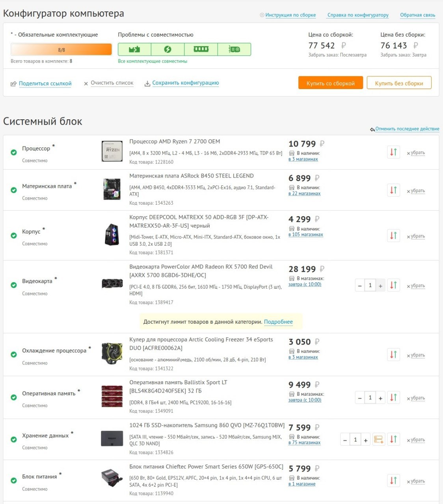
Task: Click RAM compatibility icon
Action: click(201, 49)
